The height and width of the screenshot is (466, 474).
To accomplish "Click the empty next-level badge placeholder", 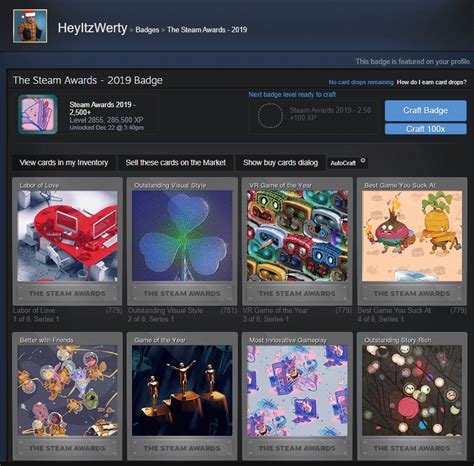I will click(270, 115).
